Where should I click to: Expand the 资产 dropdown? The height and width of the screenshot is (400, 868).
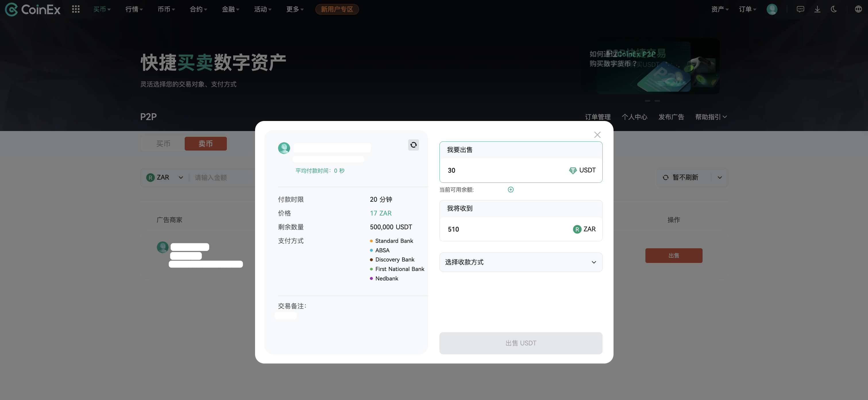click(x=720, y=9)
